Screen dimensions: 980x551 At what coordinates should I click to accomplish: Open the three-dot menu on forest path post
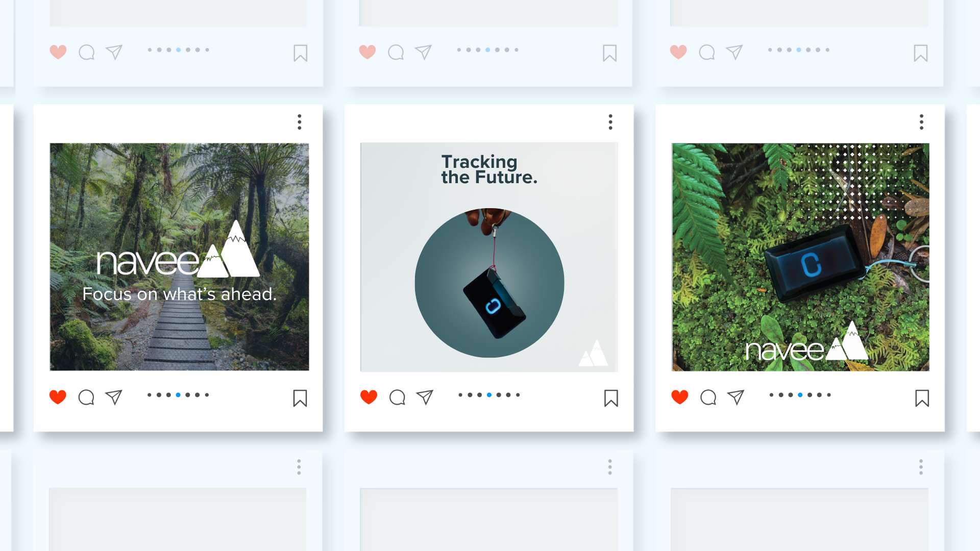pyautogui.click(x=300, y=122)
